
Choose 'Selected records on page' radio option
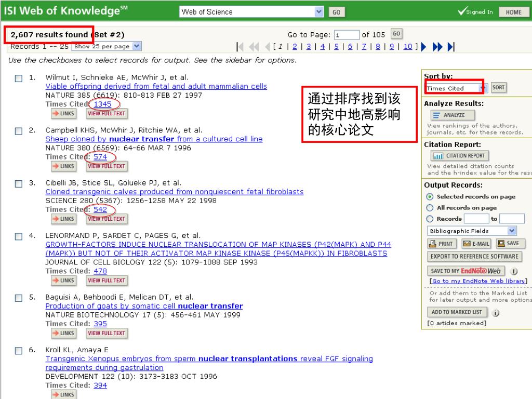coord(430,197)
